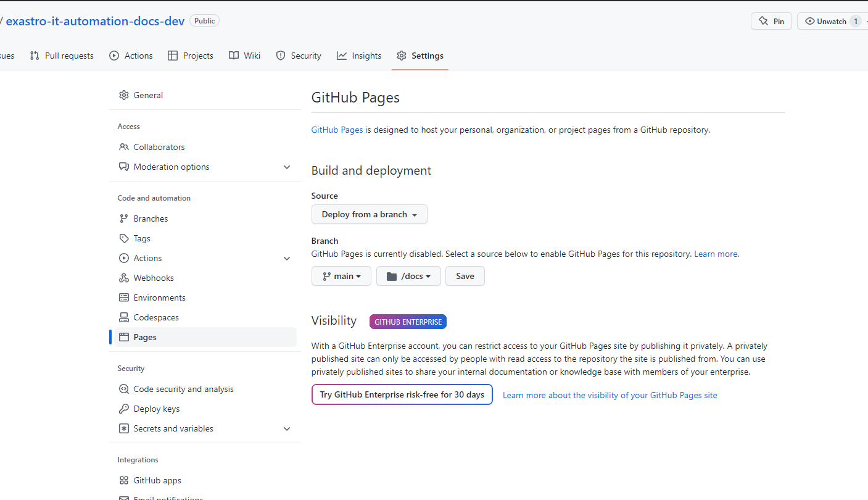This screenshot has height=500, width=868.
Task: Click the Webhooks icon
Action: pyautogui.click(x=124, y=278)
